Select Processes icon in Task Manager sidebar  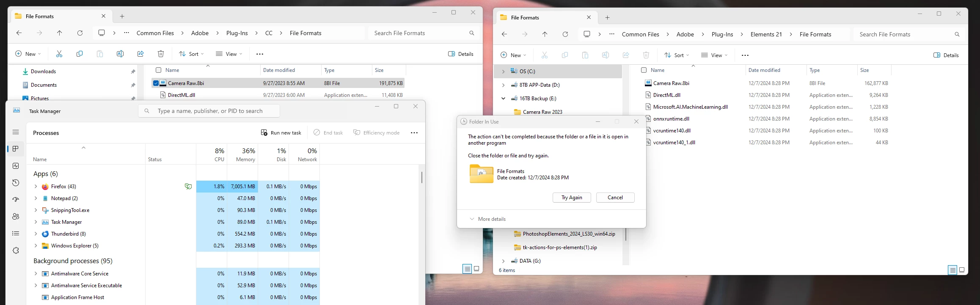16,149
